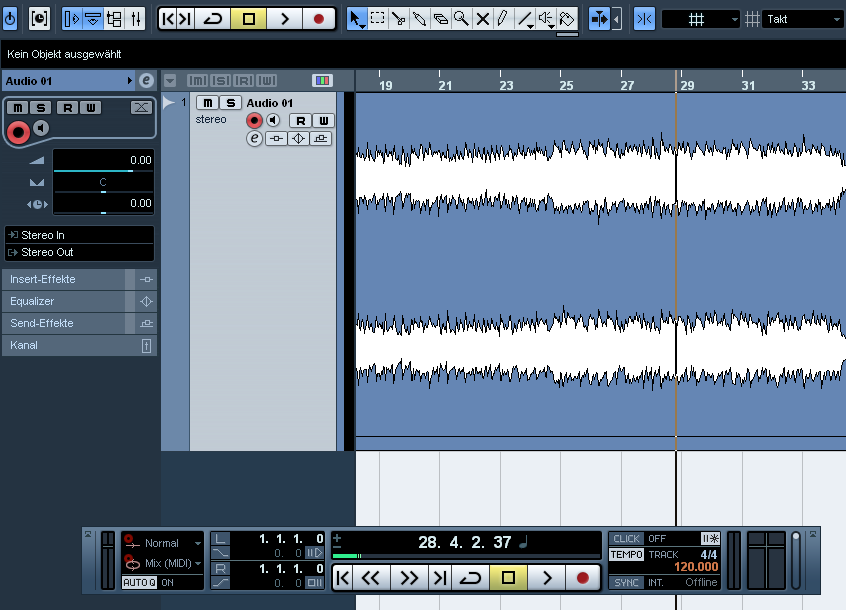Toggle monitor button in the Inspector
This screenshot has width=846, height=610.
pos(41,128)
